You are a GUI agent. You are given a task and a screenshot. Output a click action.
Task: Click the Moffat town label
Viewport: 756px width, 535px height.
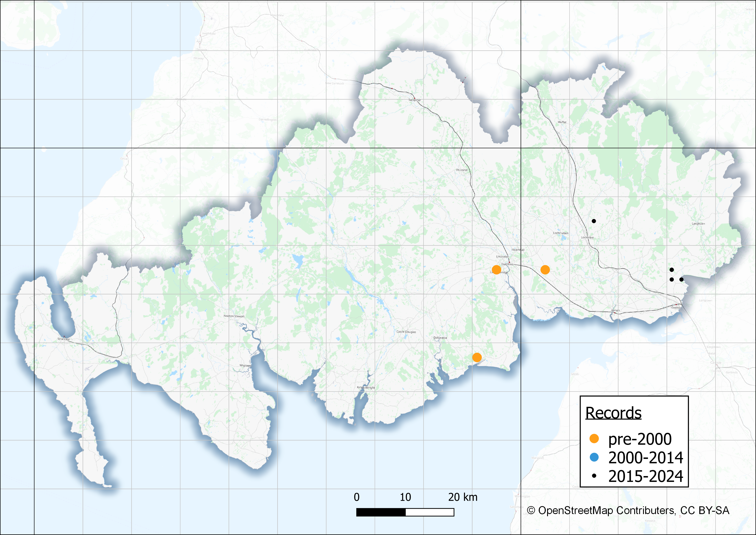tap(562, 122)
